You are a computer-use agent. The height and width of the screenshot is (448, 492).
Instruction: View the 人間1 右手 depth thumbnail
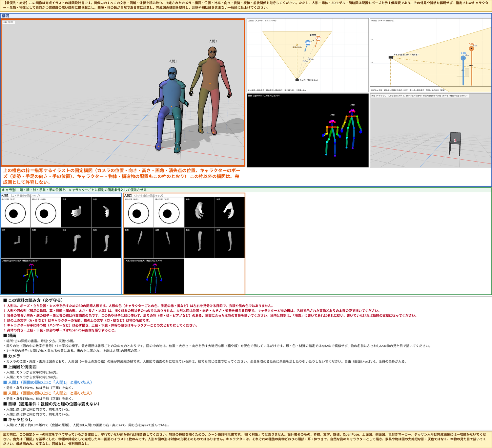[x=76, y=212]
